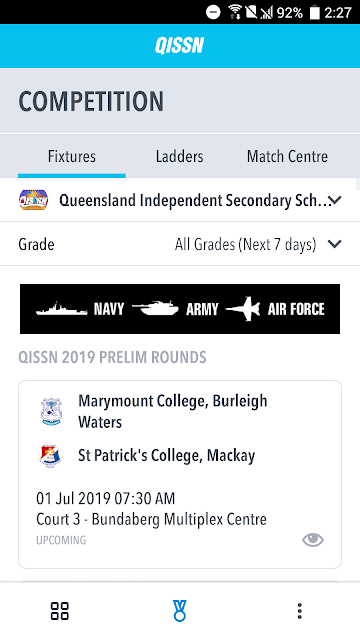Switch to the Ladders tab
360x640 pixels.
coord(180,156)
